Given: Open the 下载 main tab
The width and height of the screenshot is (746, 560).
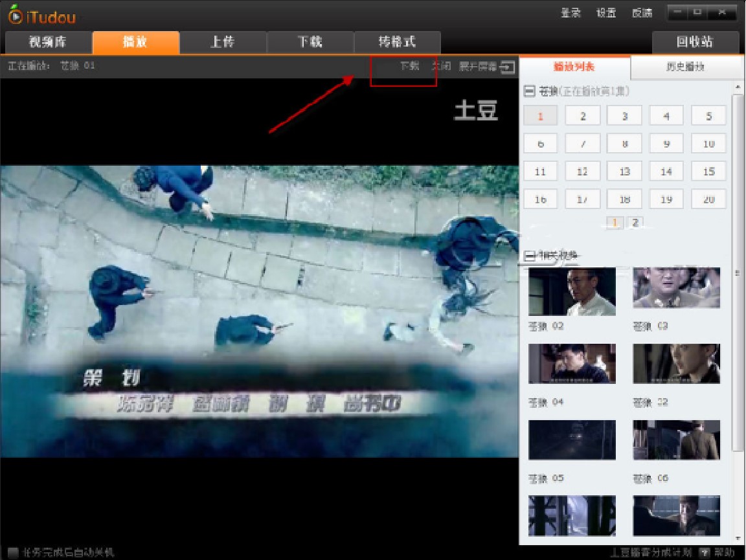Looking at the screenshot, I should point(310,42).
